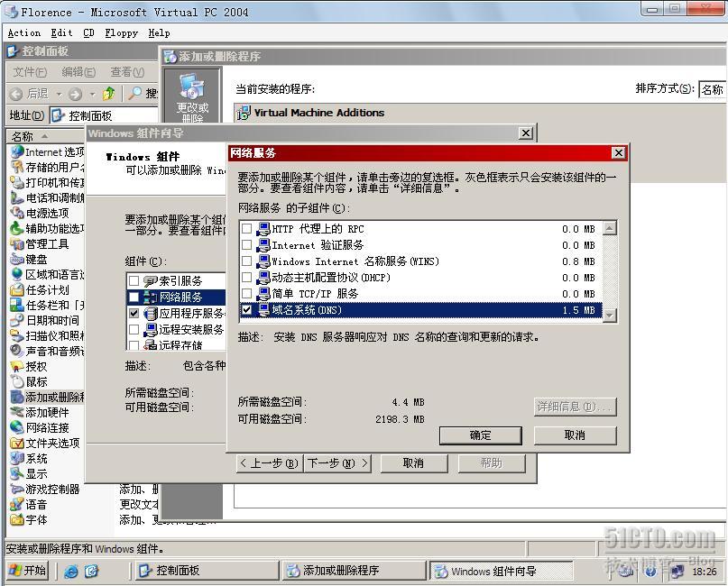Switch to 控制面板 taskbar button

click(207, 571)
